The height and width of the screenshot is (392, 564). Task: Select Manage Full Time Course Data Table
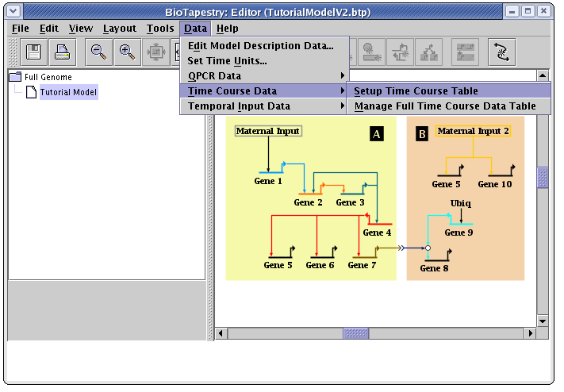tap(444, 106)
